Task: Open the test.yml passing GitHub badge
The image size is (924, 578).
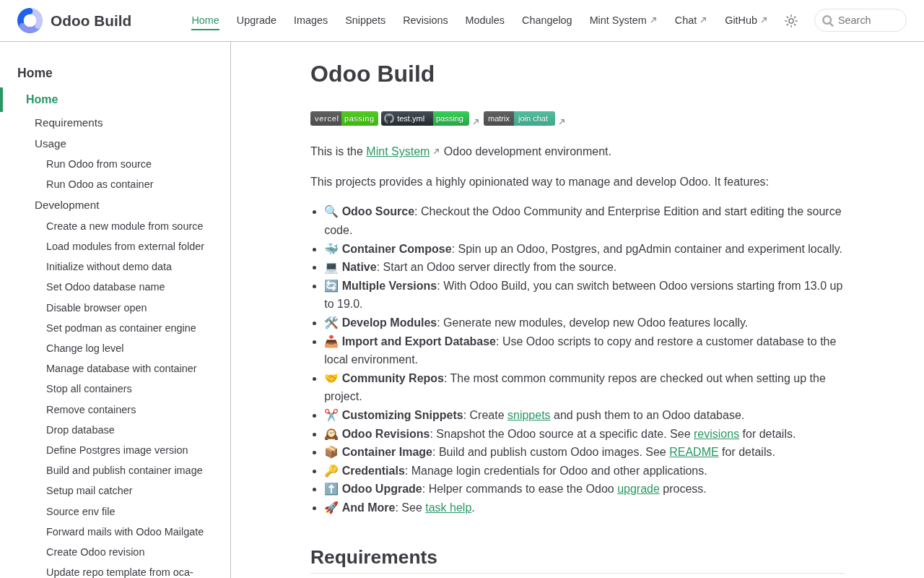Action: 425,118
